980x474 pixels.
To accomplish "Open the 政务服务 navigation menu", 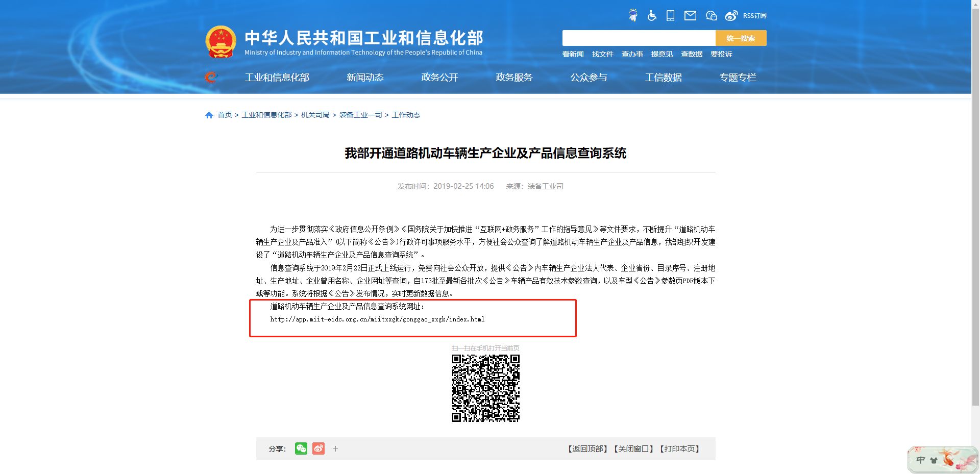I will click(513, 77).
